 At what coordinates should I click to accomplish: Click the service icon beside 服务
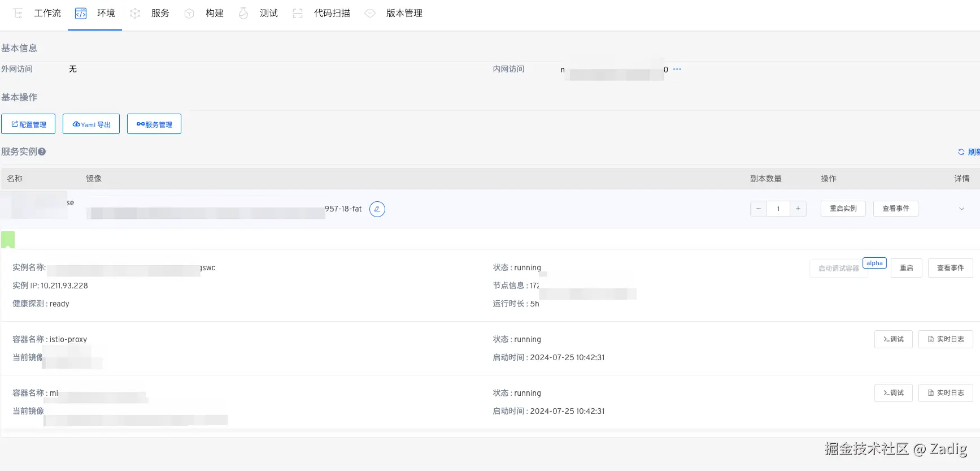(x=135, y=14)
